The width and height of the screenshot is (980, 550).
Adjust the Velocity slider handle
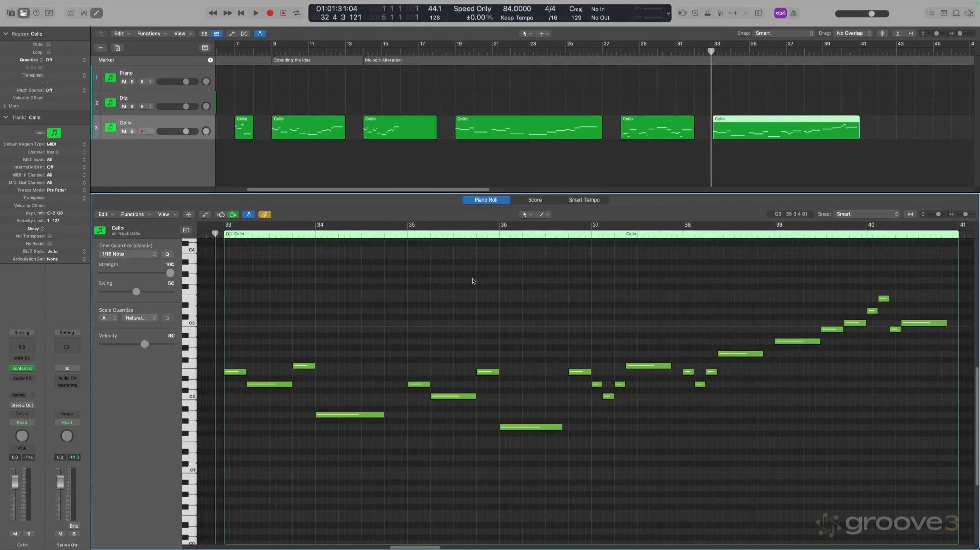click(145, 344)
